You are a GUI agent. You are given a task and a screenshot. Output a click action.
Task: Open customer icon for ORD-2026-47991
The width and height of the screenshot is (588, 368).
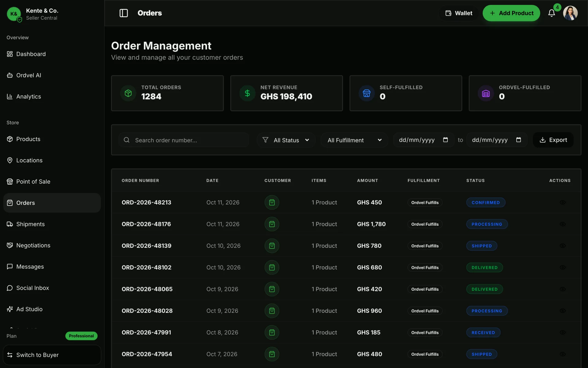pos(272,332)
